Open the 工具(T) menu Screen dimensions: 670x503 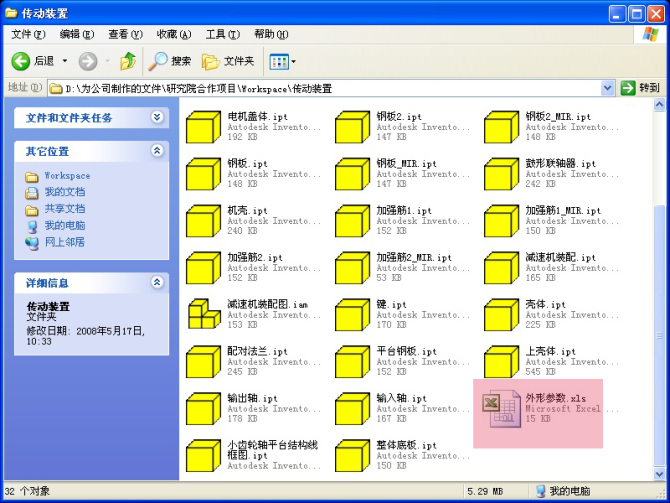223,34
